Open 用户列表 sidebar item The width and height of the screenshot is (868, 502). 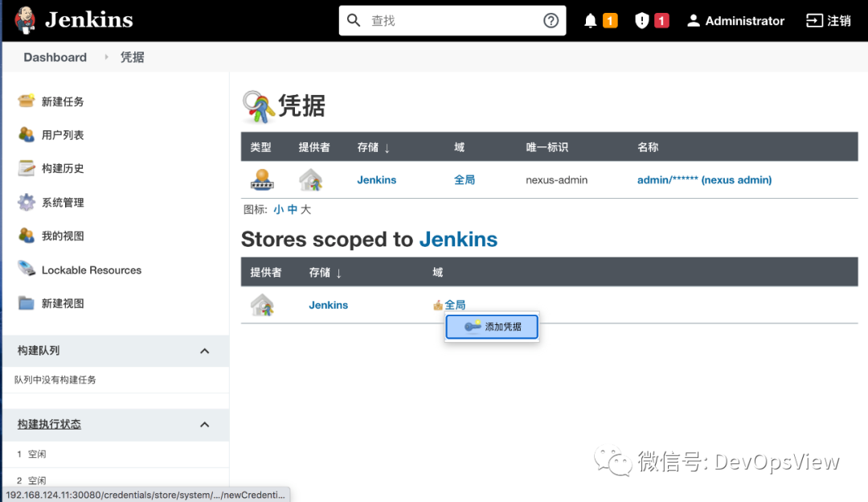point(63,134)
